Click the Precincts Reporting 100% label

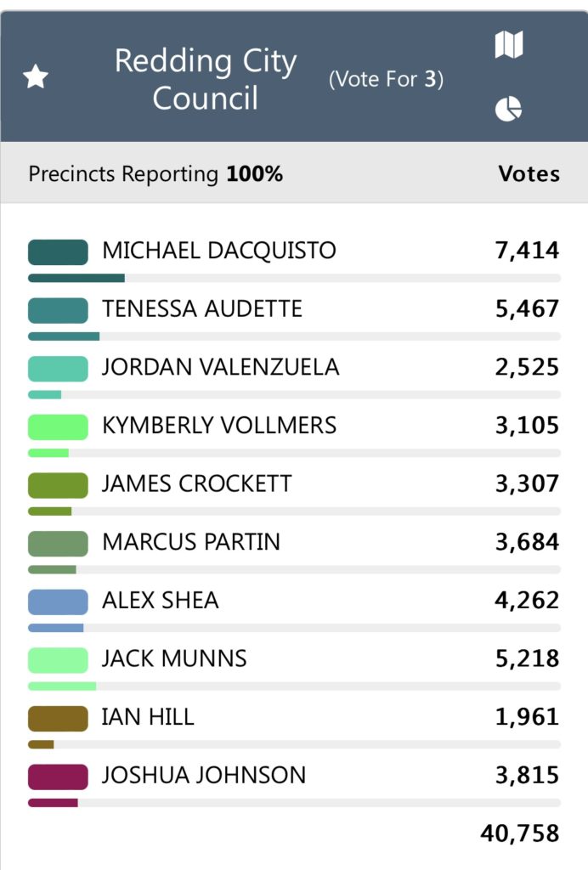(155, 174)
